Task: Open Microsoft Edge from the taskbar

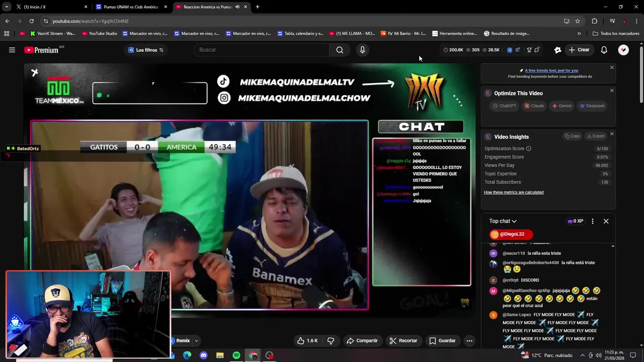Action: tap(187, 355)
